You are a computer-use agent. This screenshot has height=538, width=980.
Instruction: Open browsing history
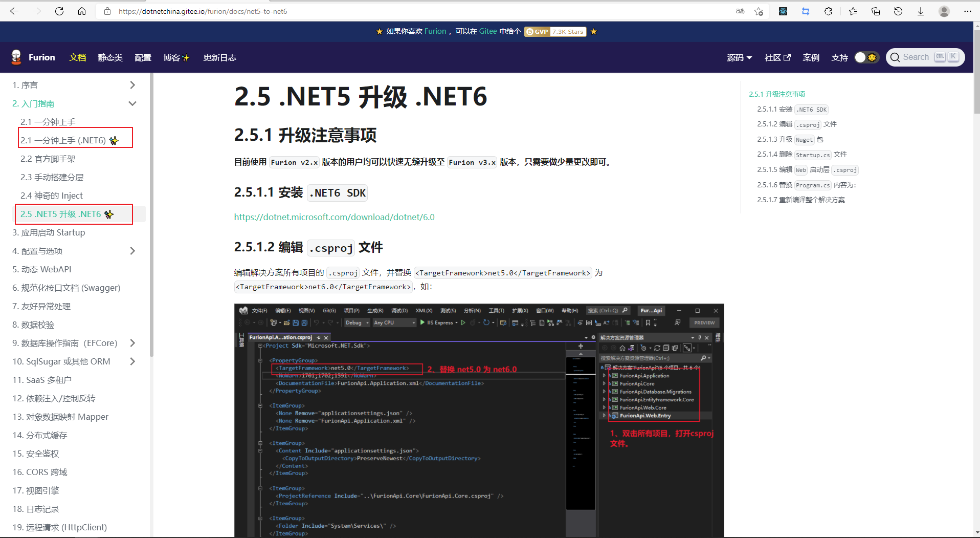898,11
